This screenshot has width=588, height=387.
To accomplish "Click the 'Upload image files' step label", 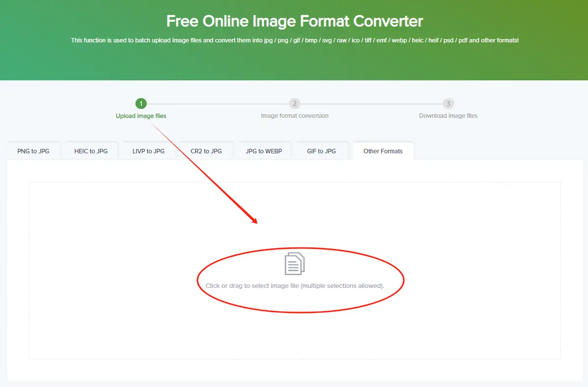I will point(141,116).
